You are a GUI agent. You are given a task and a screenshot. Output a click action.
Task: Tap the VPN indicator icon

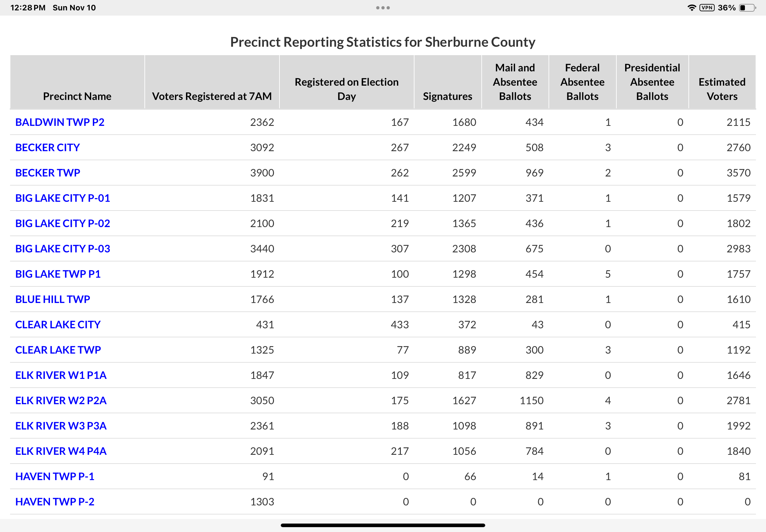[x=707, y=8]
